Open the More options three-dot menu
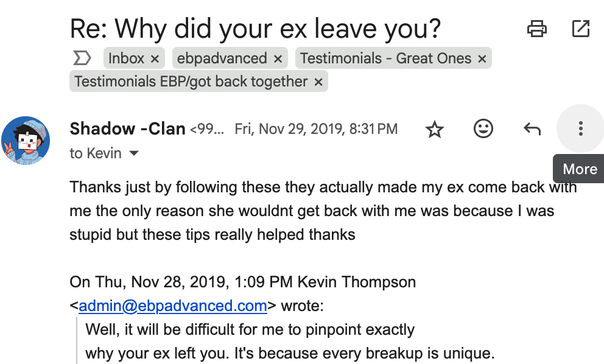 pyautogui.click(x=580, y=128)
